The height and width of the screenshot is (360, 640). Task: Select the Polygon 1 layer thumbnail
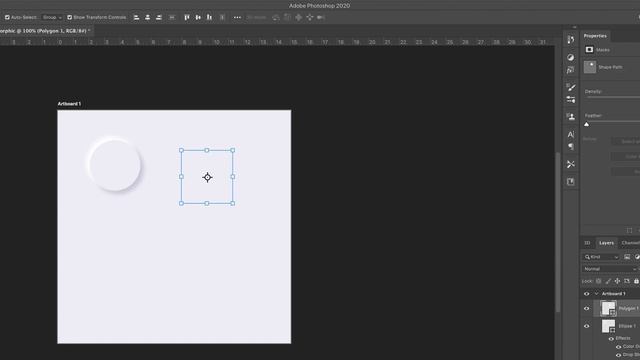[608, 309]
